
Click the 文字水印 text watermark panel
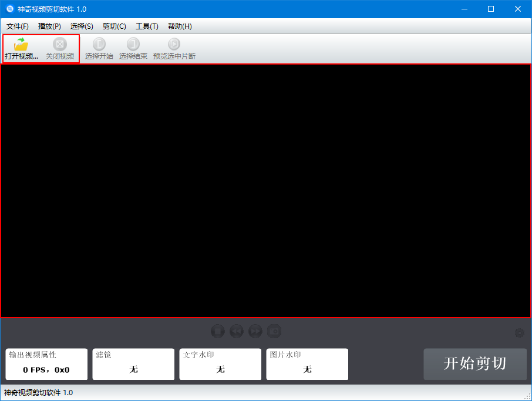[220, 364]
